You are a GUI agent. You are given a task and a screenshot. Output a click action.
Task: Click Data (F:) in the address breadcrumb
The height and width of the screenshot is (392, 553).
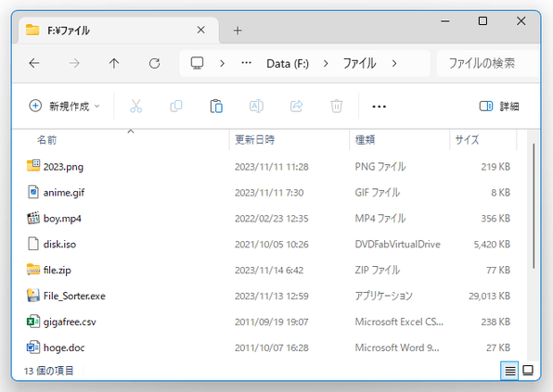coord(288,64)
